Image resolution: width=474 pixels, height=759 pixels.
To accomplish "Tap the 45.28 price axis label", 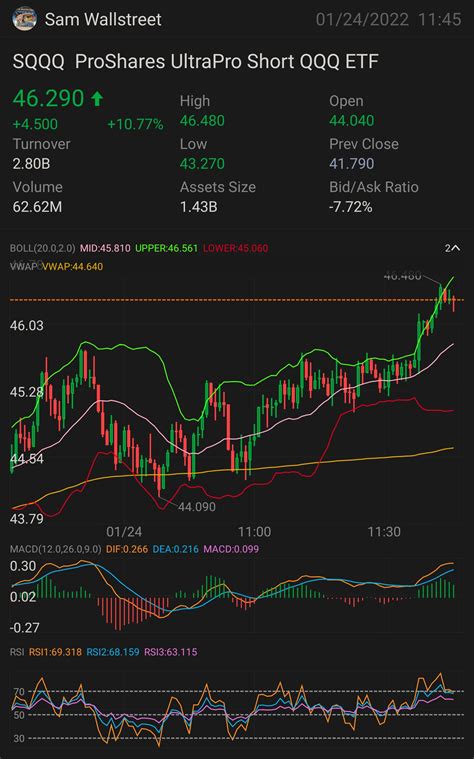I will pyautogui.click(x=27, y=392).
